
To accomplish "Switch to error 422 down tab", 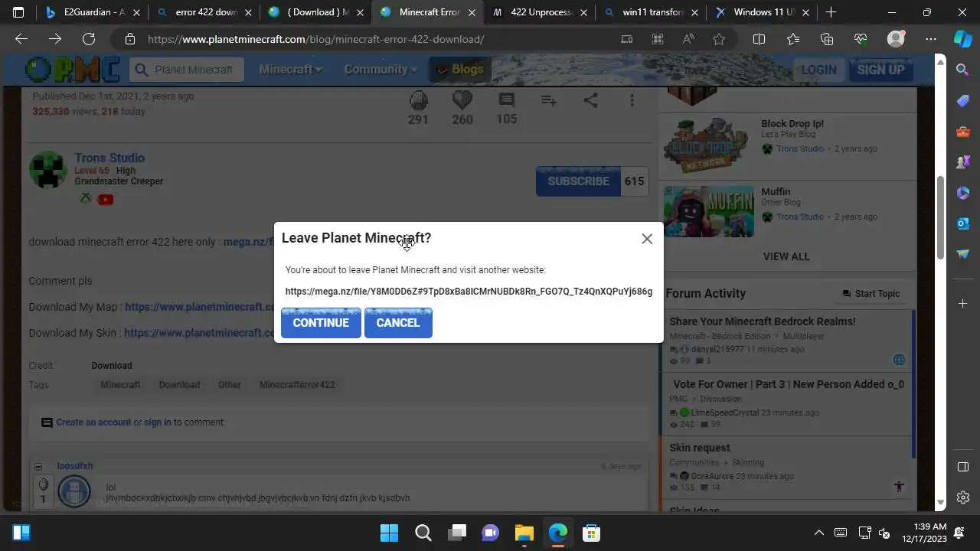I will coord(204,12).
